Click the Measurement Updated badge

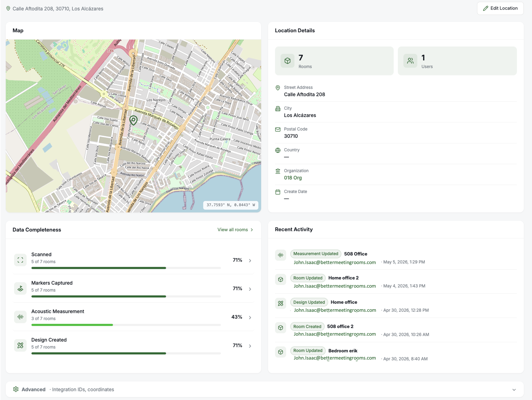(x=316, y=254)
